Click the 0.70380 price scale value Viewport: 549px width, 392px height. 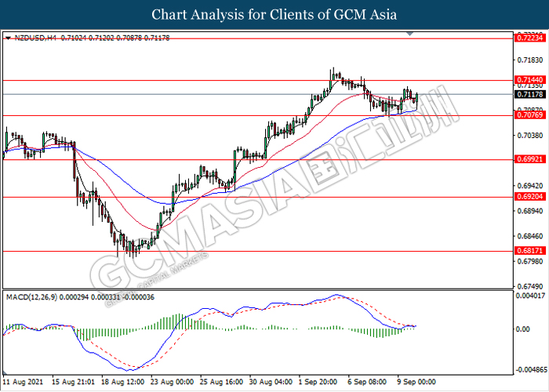(530, 136)
